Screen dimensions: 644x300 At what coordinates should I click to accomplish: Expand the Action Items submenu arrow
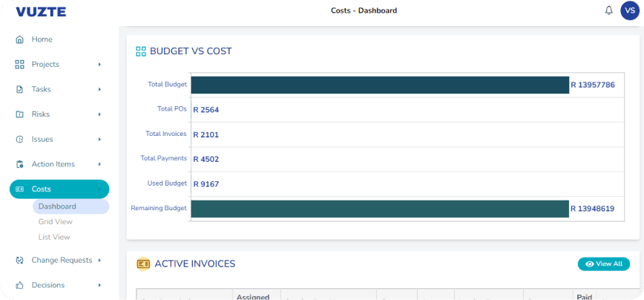[x=99, y=164]
